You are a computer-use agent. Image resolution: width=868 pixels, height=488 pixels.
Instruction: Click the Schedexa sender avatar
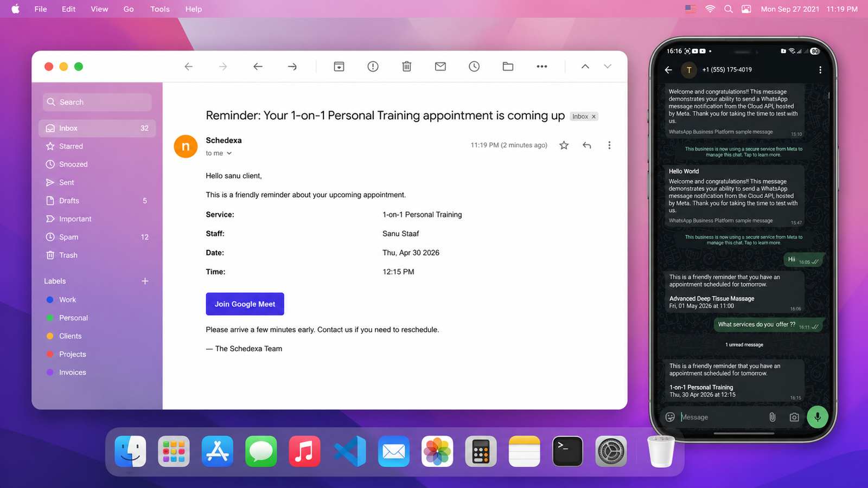click(x=186, y=146)
